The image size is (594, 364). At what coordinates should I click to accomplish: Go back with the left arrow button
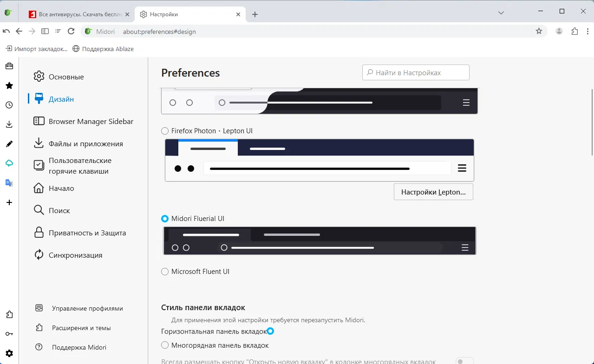pos(19,31)
